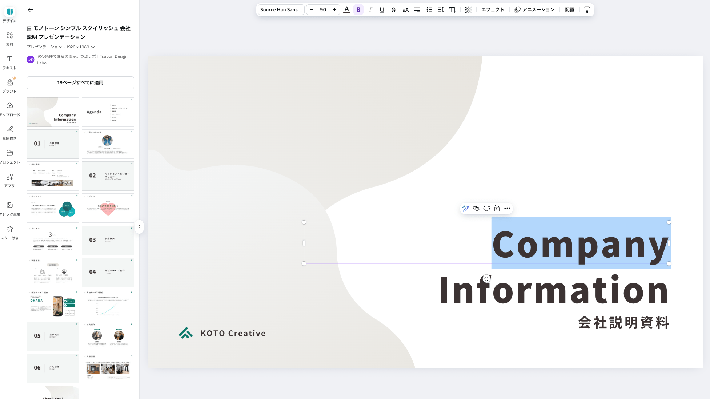The width and height of the screenshot is (710, 399).
Task: Toggle underline formatting in the toolbar
Action: [x=382, y=10]
